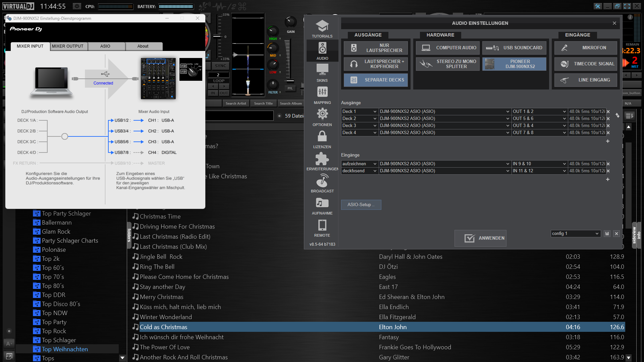Click the Search Title filter tab
644x362 pixels.
click(263, 104)
